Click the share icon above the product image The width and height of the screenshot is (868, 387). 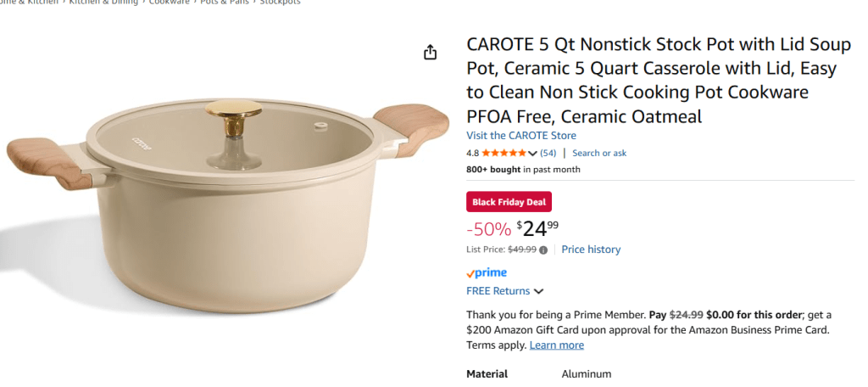point(430,52)
